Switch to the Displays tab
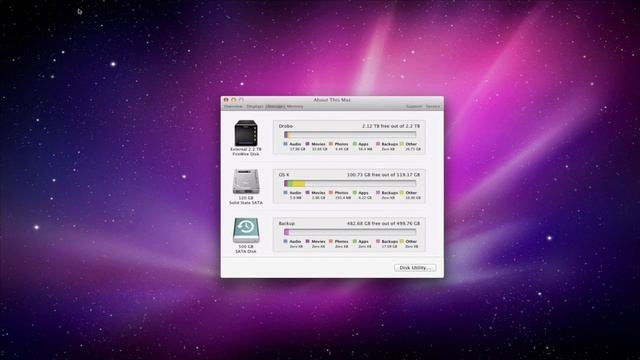The image size is (640, 360). pos(255,107)
